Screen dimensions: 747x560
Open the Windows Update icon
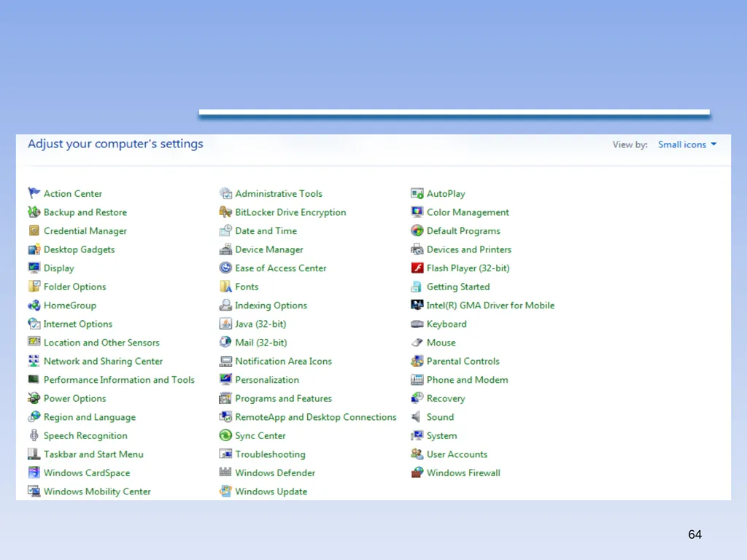pos(225,491)
